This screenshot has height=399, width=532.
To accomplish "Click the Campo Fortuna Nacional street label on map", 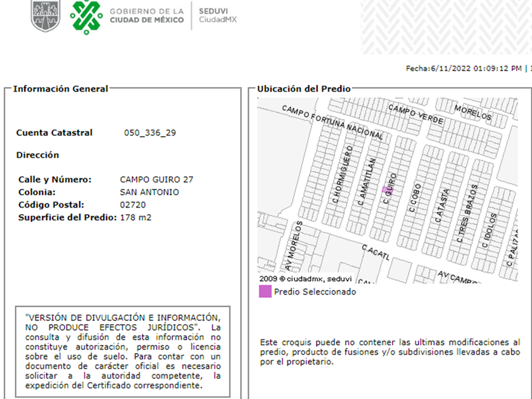I will [x=332, y=123].
